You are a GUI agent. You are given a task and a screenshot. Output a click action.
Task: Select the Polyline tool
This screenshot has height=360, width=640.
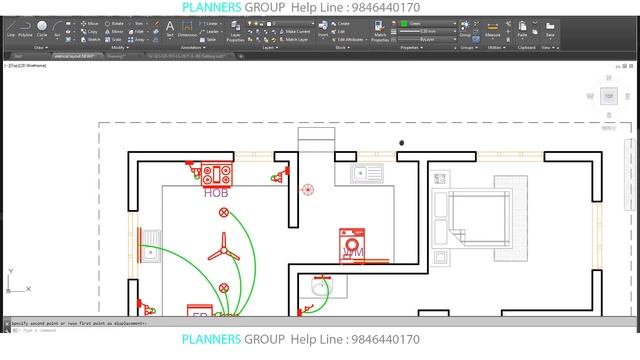tap(25, 29)
